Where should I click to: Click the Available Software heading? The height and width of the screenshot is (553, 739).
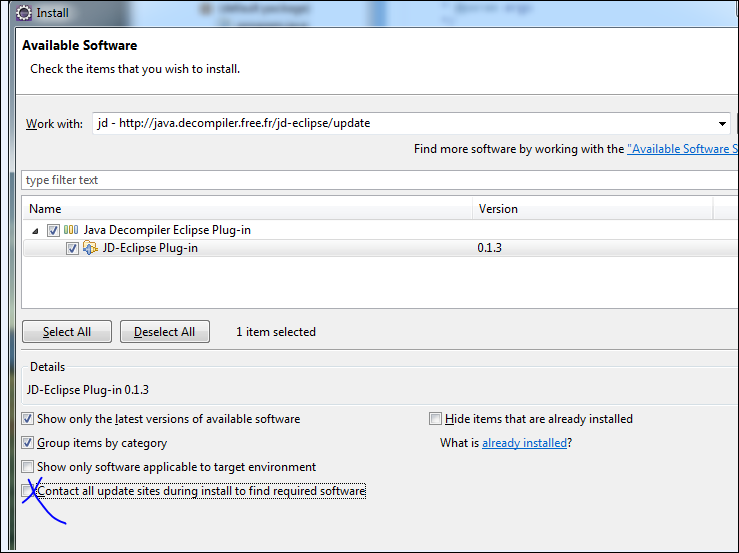(79, 46)
